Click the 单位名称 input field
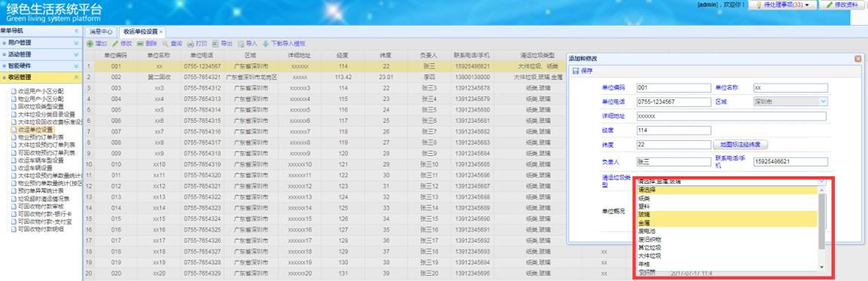868x281 pixels. 791,88
